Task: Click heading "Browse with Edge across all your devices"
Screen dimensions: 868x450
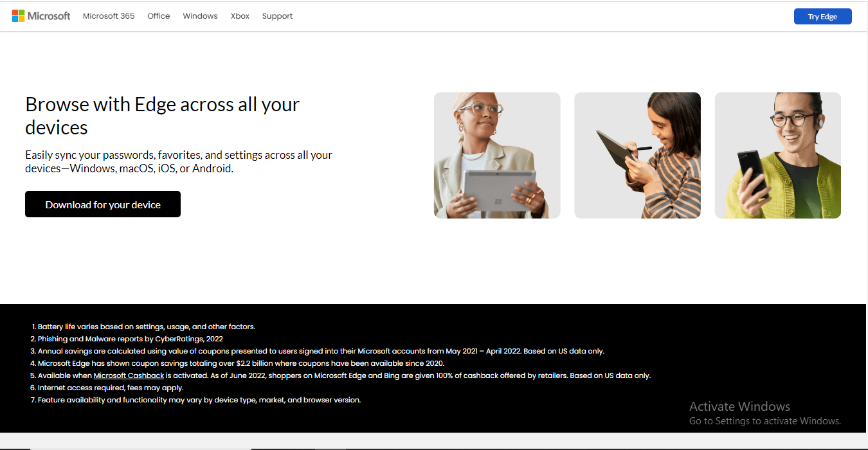Action: (x=163, y=116)
